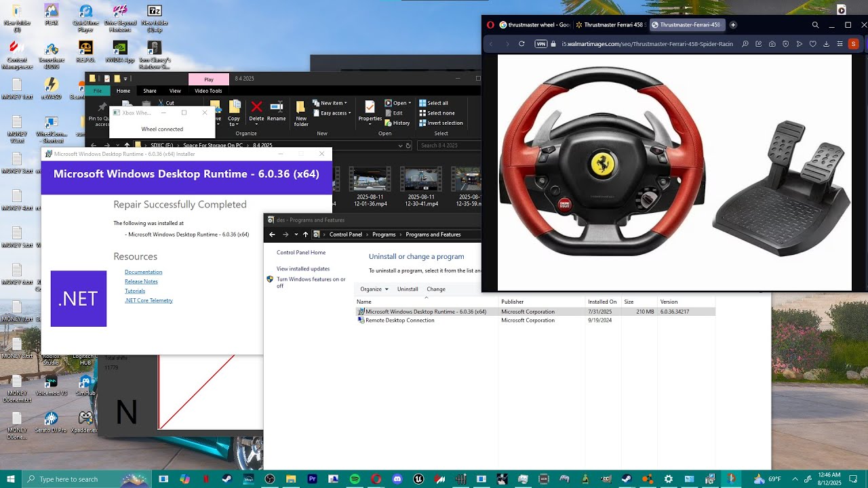Expand New item dropdown in Explorer
Viewport: 868px width, 488px height.
(x=332, y=103)
